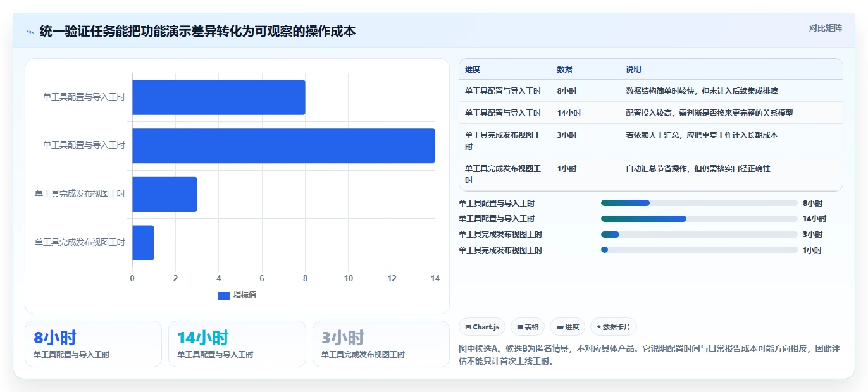Click the 维度 table column header
Screen dimensions: 868x392
(x=473, y=70)
